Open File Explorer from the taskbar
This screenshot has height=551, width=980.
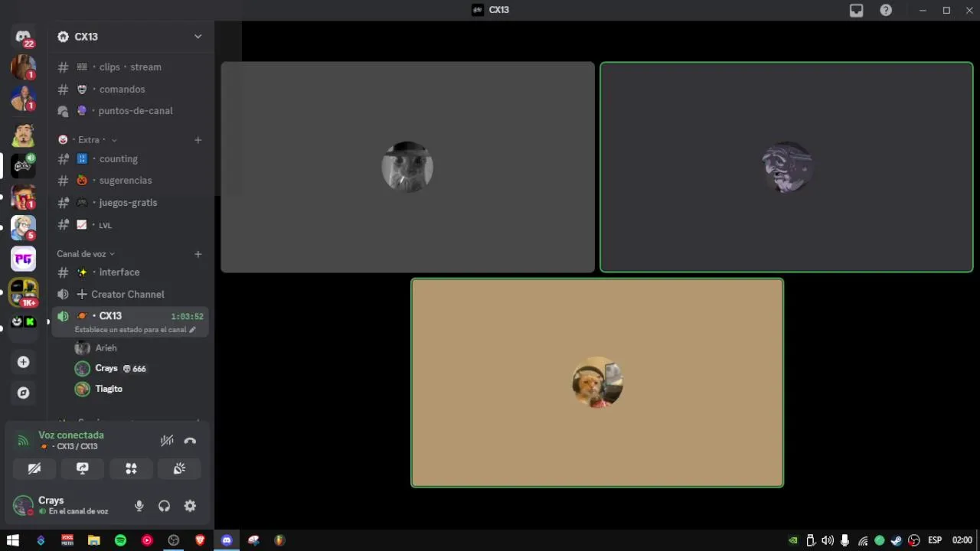[x=93, y=540]
